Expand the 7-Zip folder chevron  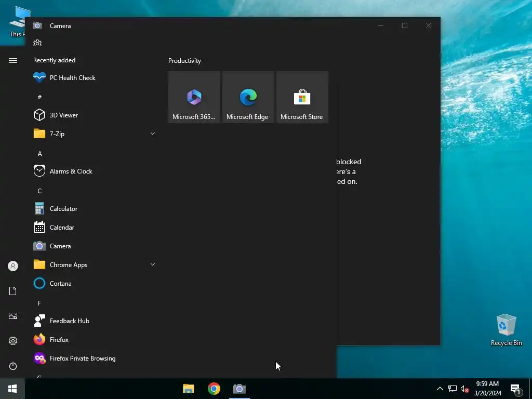(x=153, y=134)
